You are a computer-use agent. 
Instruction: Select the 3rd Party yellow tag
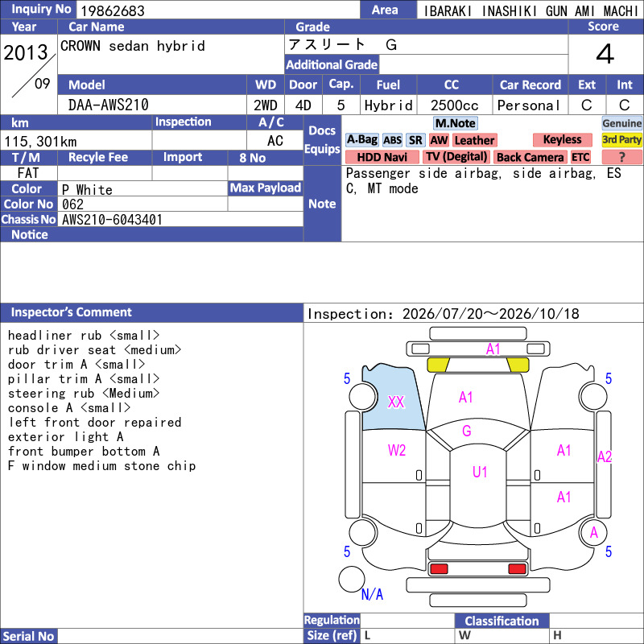[x=621, y=139]
